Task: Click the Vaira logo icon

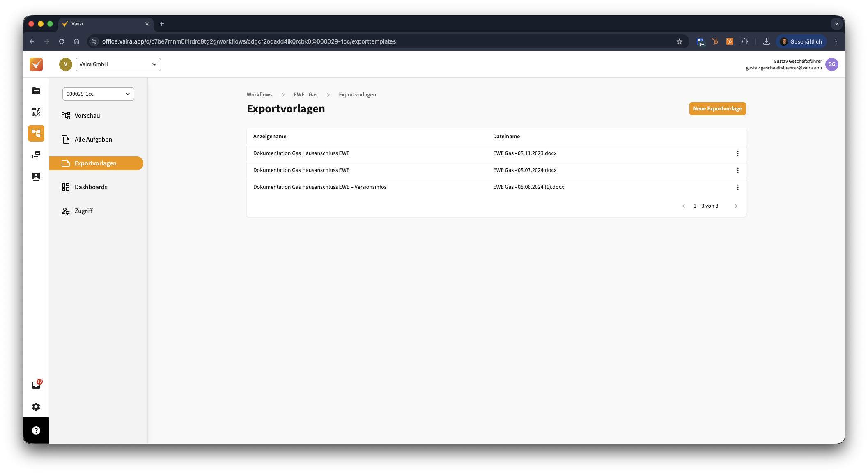Action: [x=36, y=64]
